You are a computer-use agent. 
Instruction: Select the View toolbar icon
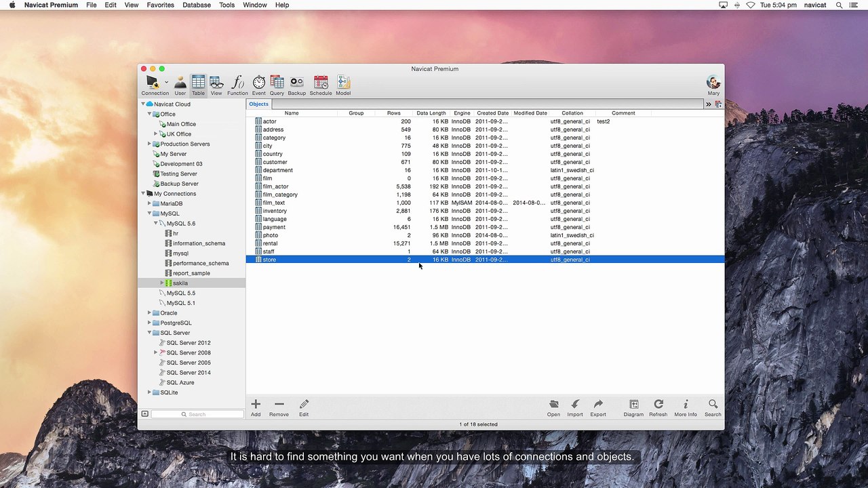tap(216, 85)
